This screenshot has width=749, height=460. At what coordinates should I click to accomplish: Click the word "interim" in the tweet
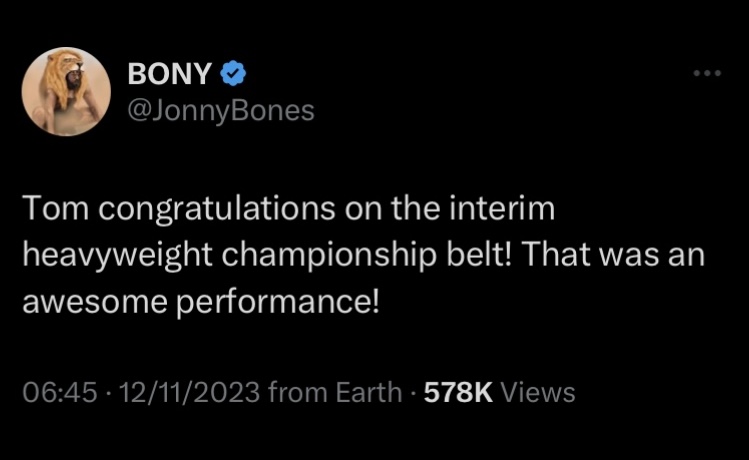(502, 208)
